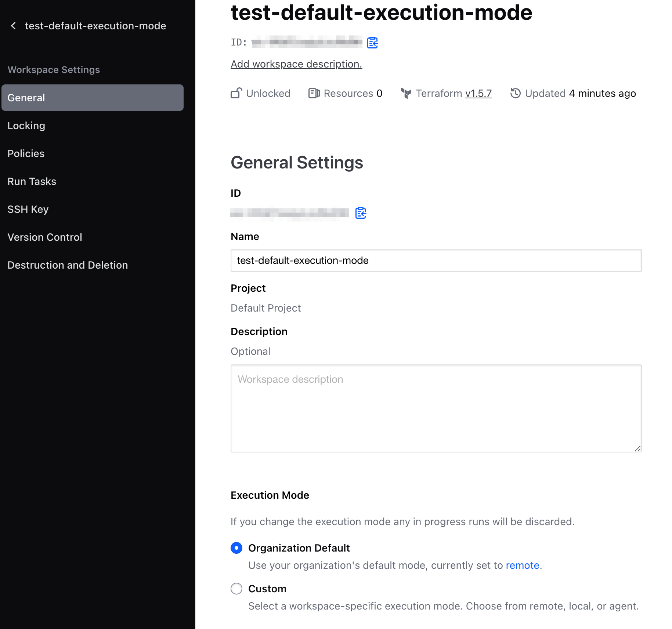The image size is (672, 629).
Task: Open the Version Control settings section
Action: click(x=44, y=237)
